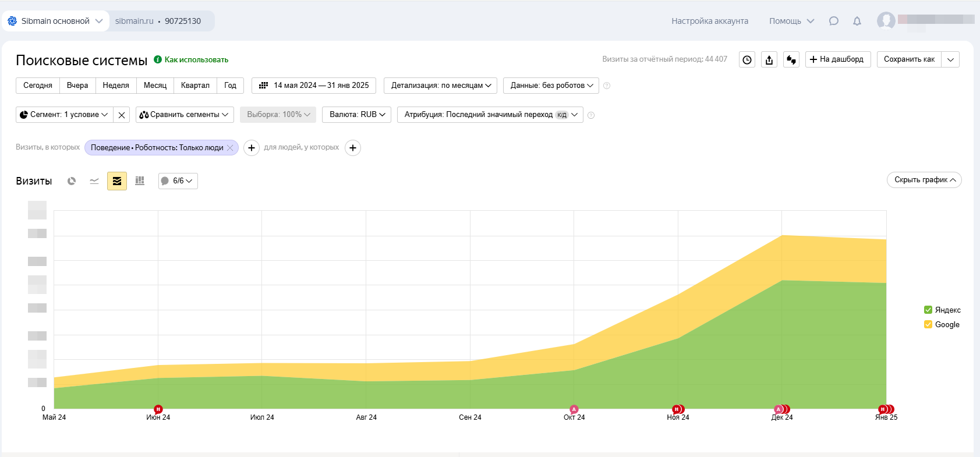This screenshot has width=980, height=457.
Task: Open the notifications bell
Action: 857,21
